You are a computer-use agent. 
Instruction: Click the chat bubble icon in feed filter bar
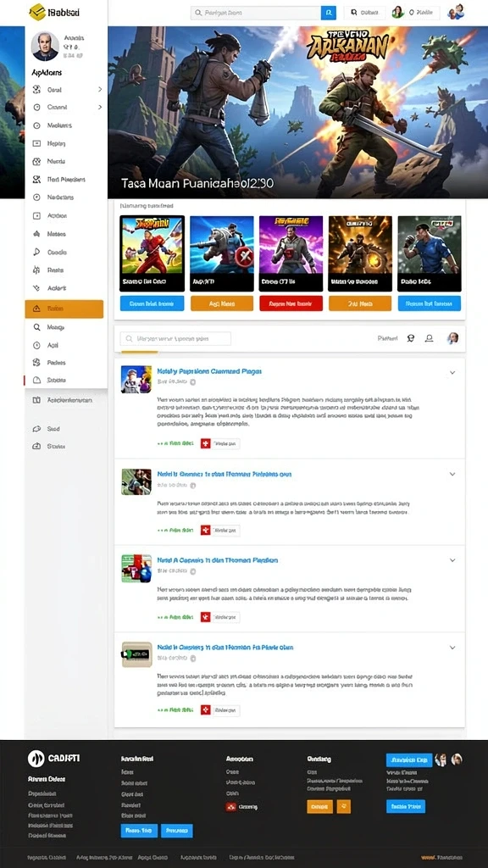click(411, 338)
